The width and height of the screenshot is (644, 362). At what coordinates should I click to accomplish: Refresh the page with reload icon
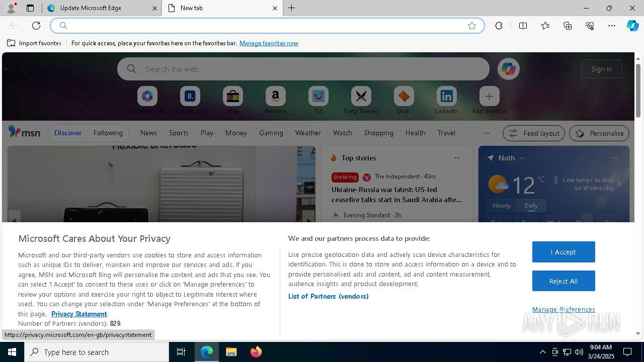[x=36, y=26]
